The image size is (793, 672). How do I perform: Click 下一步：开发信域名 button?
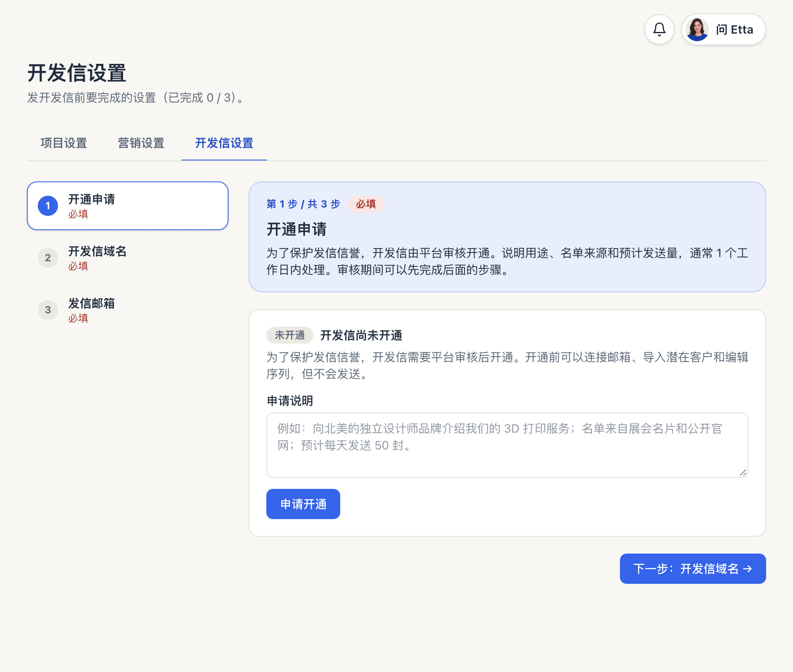pos(693,569)
